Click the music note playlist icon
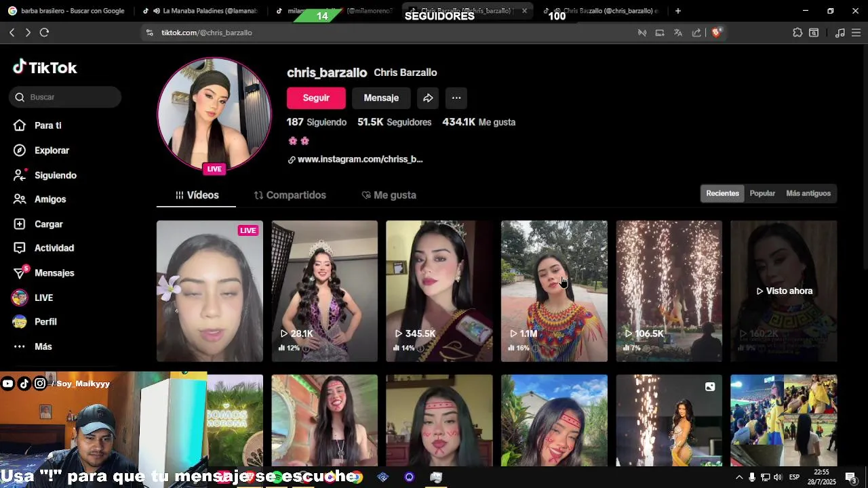 tap(840, 33)
